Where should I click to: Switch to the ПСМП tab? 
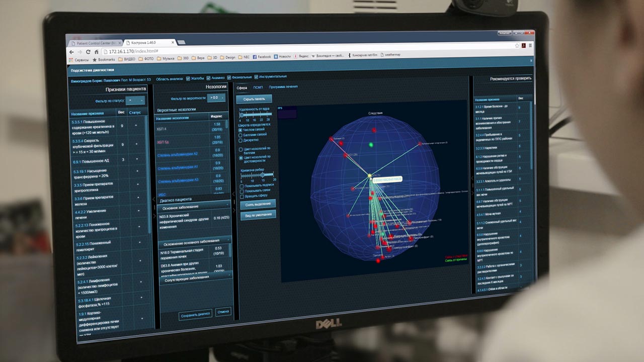coord(258,87)
